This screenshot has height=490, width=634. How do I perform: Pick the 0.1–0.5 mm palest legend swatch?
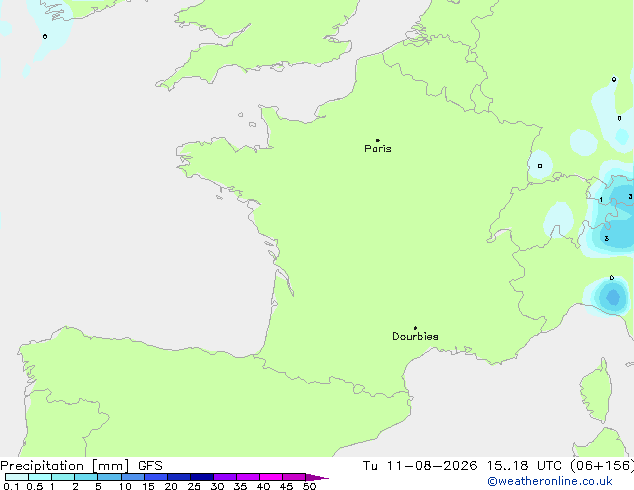pos(17,477)
